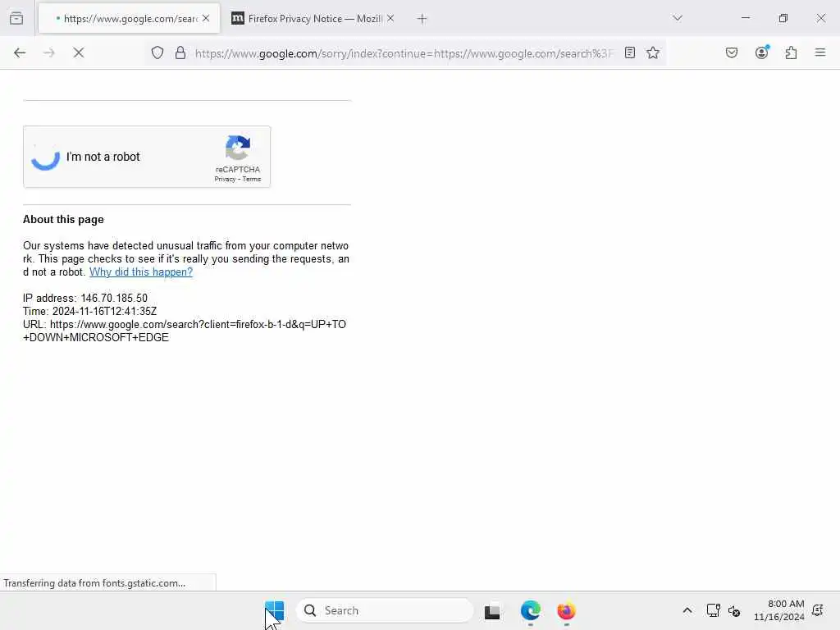Open Firefox View recent browsing icon
The height and width of the screenshot is (630, 840).
click(x=16, y=18)
